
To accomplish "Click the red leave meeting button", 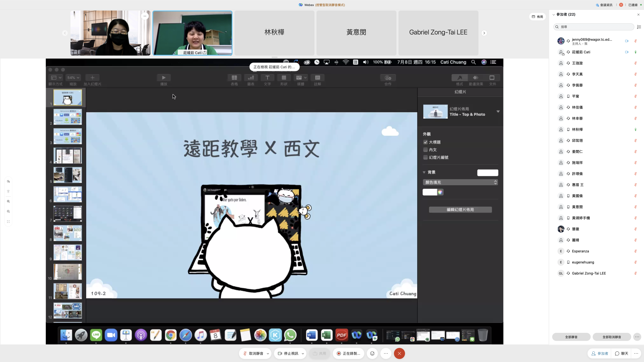I will pyautogui.click(x=399, y=353).
